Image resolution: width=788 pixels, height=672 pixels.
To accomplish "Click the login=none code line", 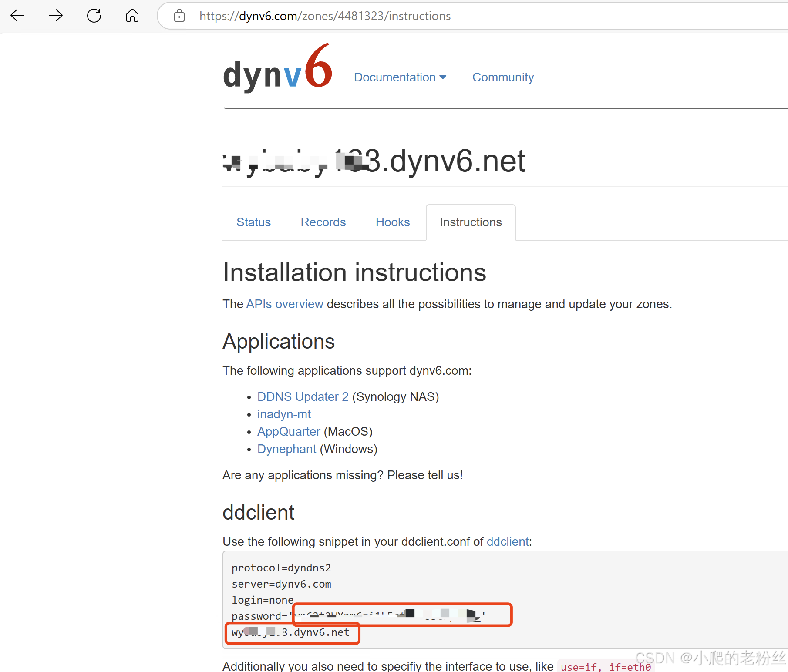I will (x=263, y=600).
